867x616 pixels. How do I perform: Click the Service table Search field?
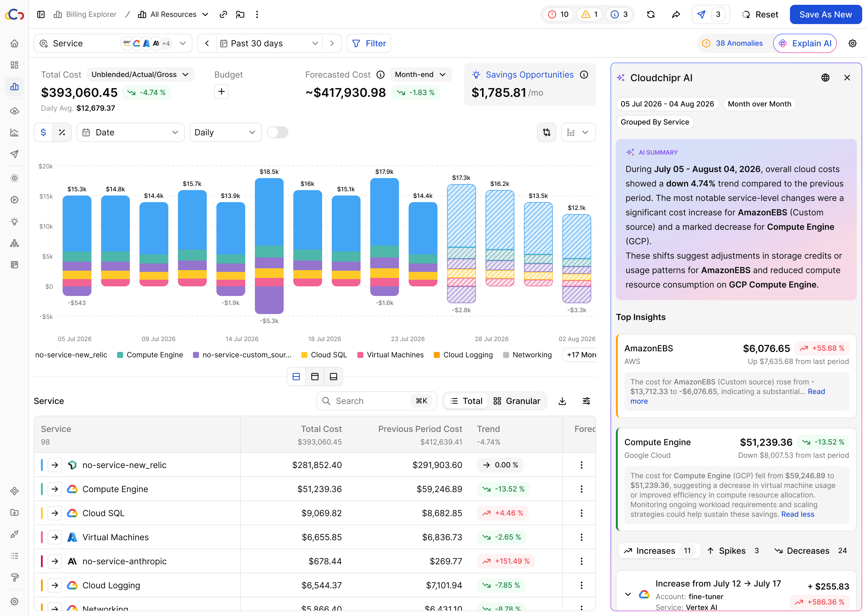[377, 401]
